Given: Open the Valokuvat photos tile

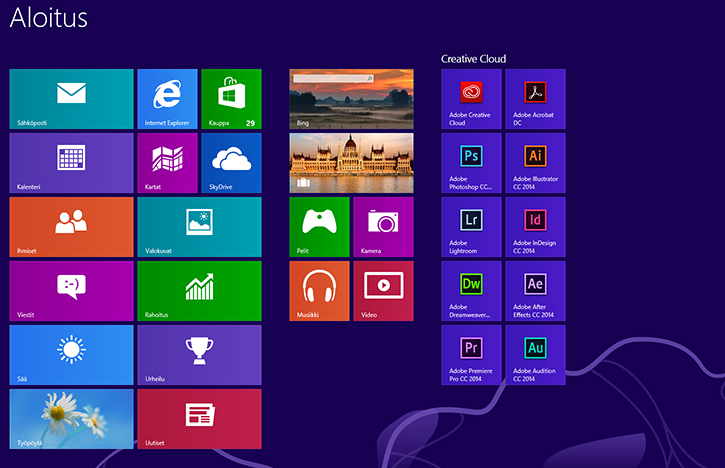Looking at the screenshot, I should [199, 227].
